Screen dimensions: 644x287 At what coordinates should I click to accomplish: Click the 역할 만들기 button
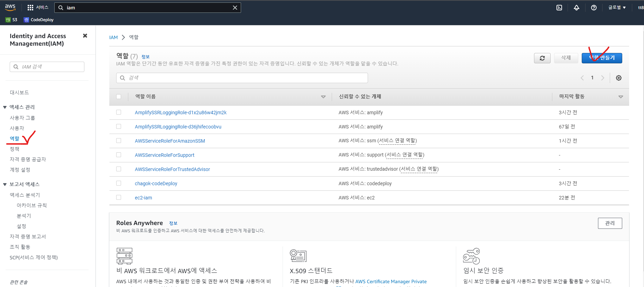[602, 58]
